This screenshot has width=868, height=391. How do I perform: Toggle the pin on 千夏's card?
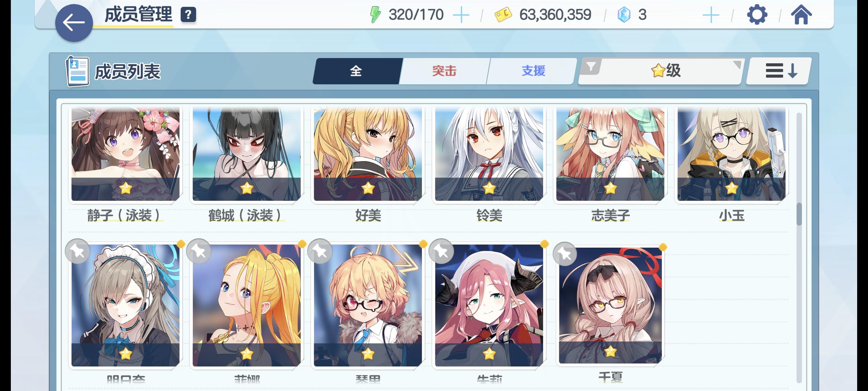[x=565, y=254]
